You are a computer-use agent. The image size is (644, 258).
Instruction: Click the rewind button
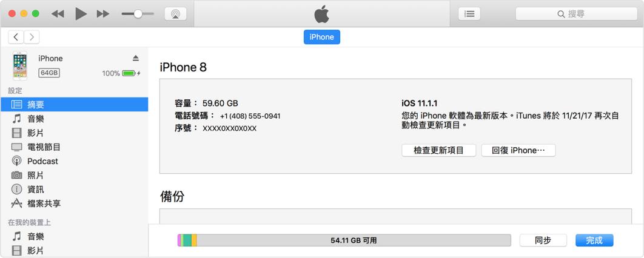[x=58, y=14]
